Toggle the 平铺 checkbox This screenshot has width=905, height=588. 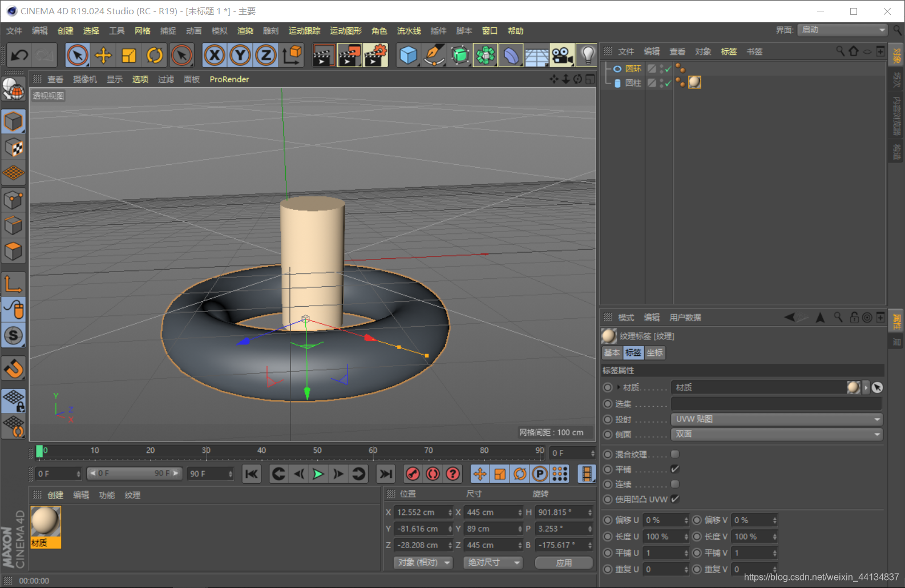click(x=675, y=469)
